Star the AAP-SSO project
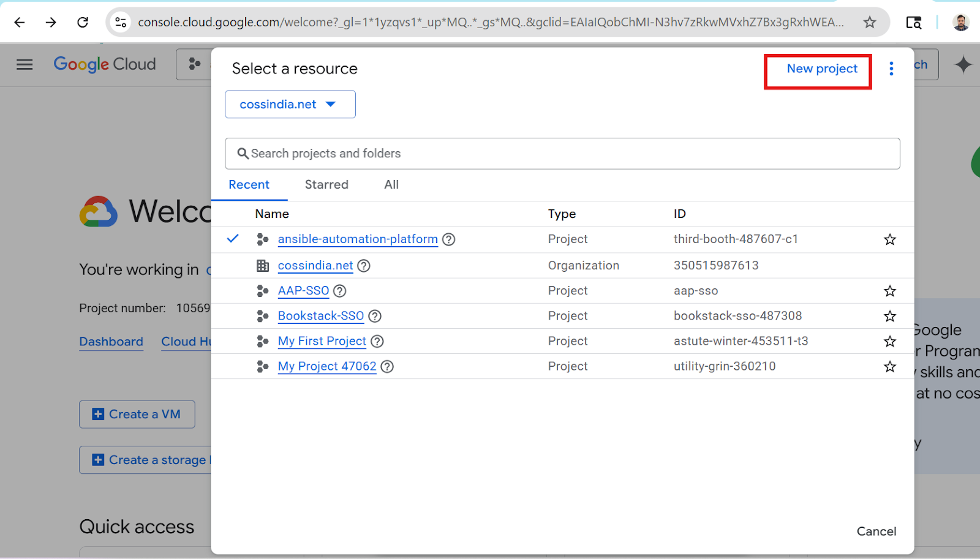Image resolution: width=980 pixels, height=559 pixels. [890, 291]
